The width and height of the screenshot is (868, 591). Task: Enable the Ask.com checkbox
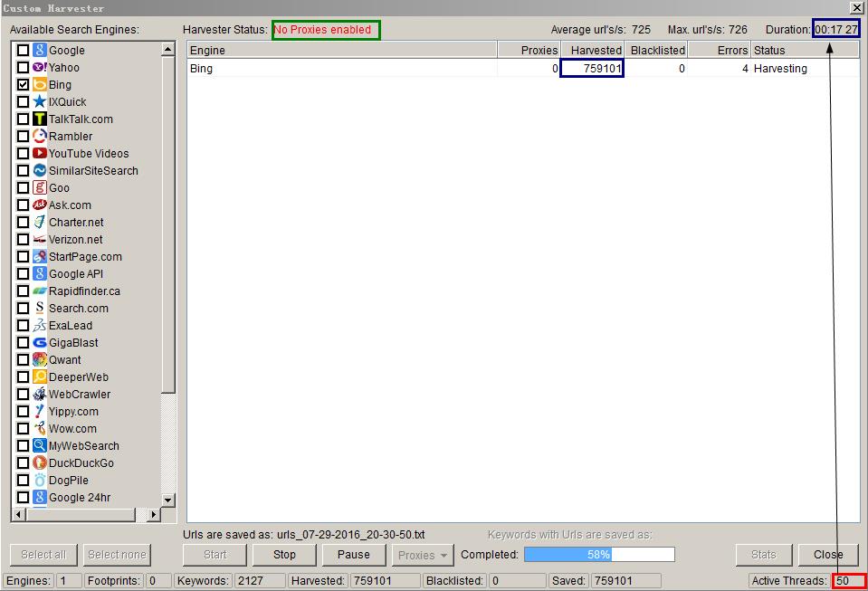[x=23, y=205]
